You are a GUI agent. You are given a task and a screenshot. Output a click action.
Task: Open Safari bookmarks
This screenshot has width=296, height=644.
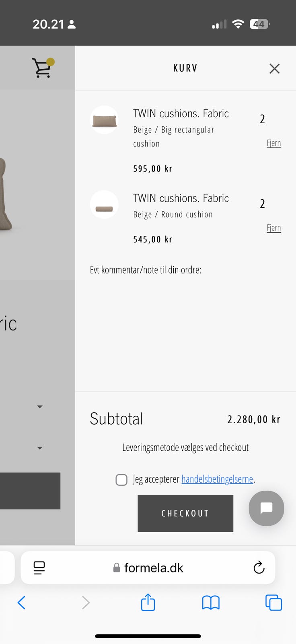[211, 603]
